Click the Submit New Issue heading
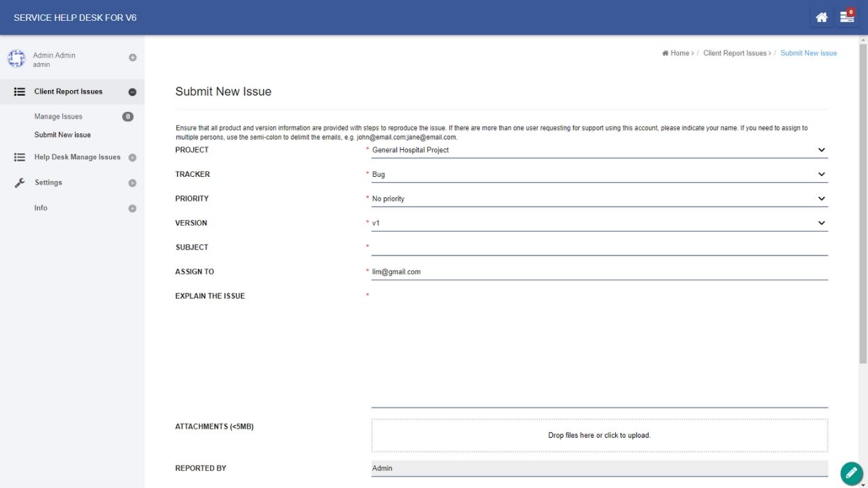868x488 pixels. tap(223, 91)
